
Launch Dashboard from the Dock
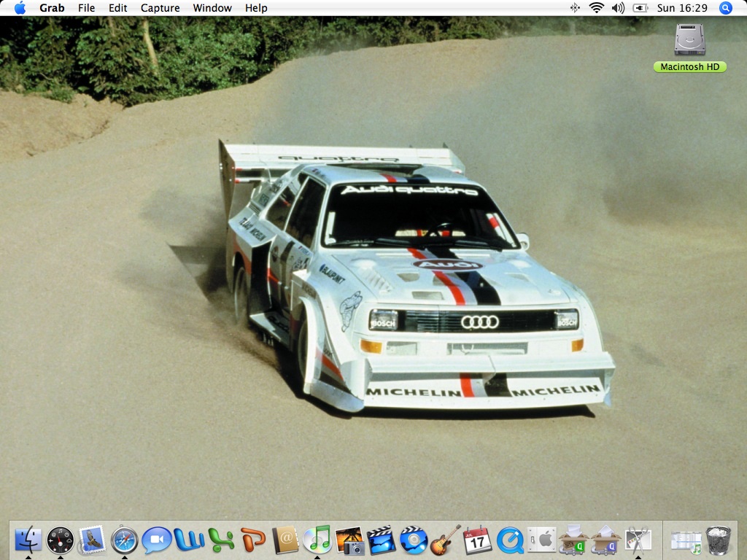(x=60, y=540)
